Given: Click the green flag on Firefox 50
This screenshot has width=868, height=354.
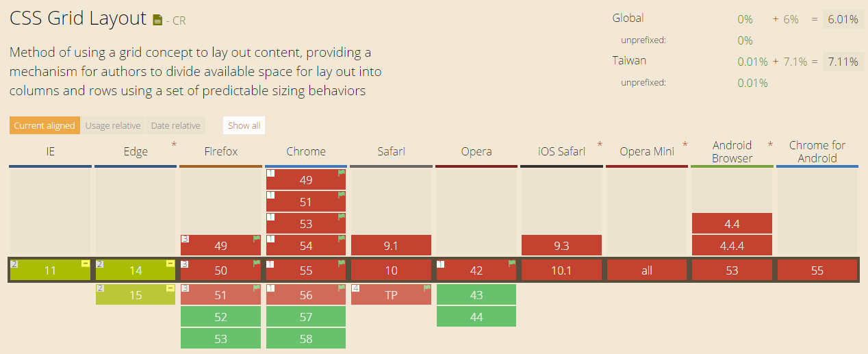Looking at the screenshot, I should 257,264.
